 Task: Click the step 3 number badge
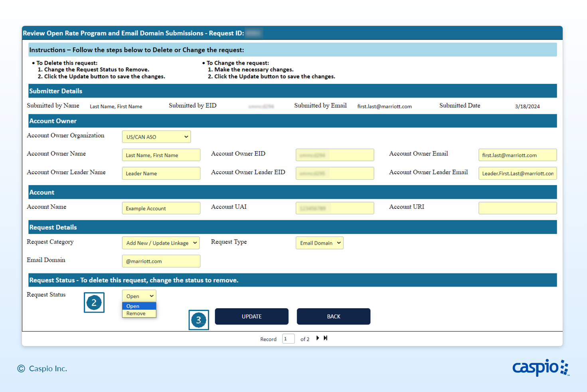point(199,320)
